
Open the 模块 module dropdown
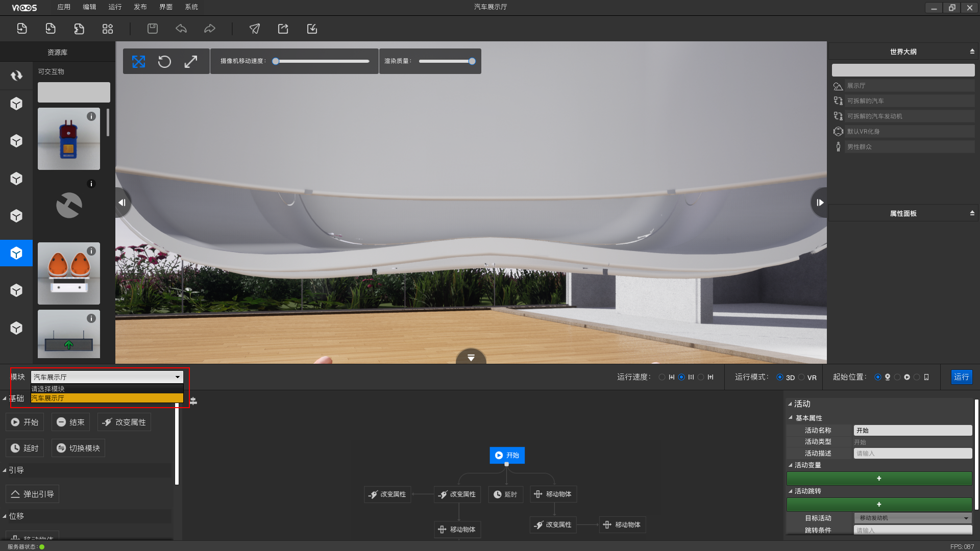pos(107,377)
